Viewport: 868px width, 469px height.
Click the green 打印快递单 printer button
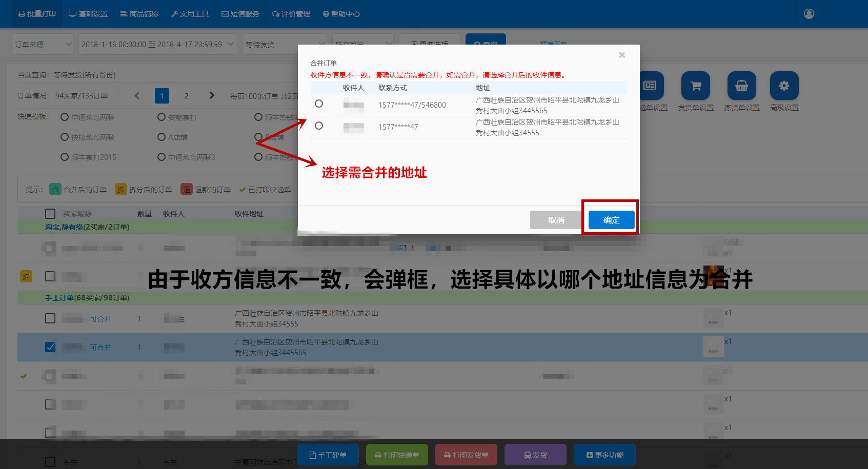(x=397, y=455)
